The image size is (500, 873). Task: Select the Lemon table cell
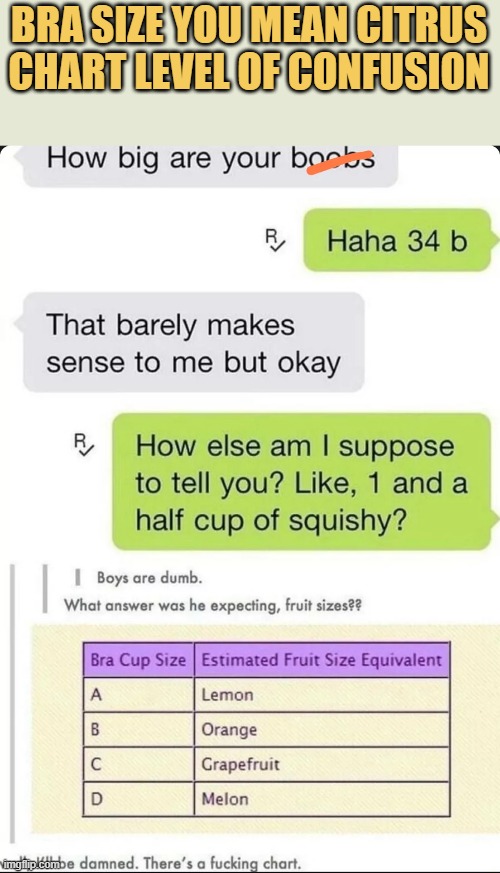click(322, 695)
